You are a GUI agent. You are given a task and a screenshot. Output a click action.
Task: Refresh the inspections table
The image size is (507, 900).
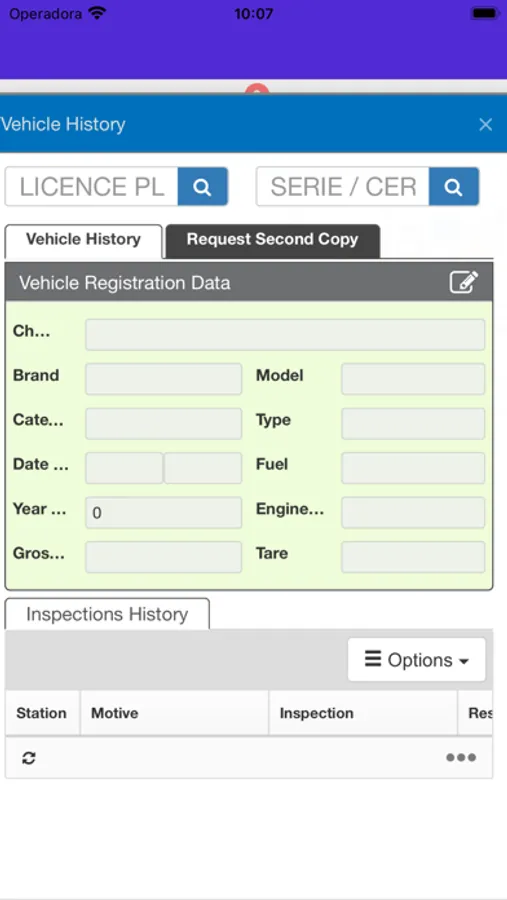[x=29, y=758]
